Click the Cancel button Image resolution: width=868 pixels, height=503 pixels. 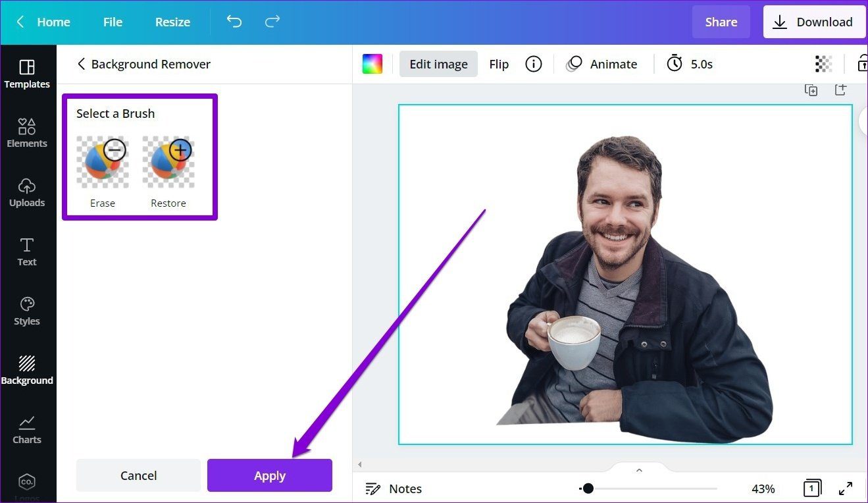138,475
